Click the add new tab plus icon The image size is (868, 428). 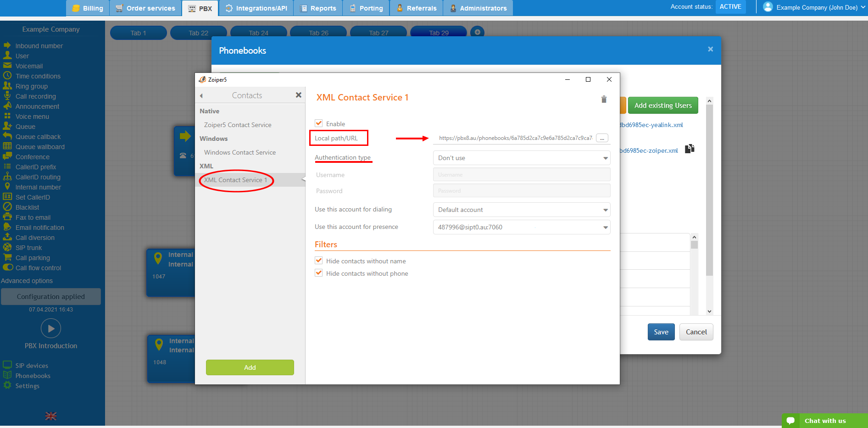pos(477,32)
